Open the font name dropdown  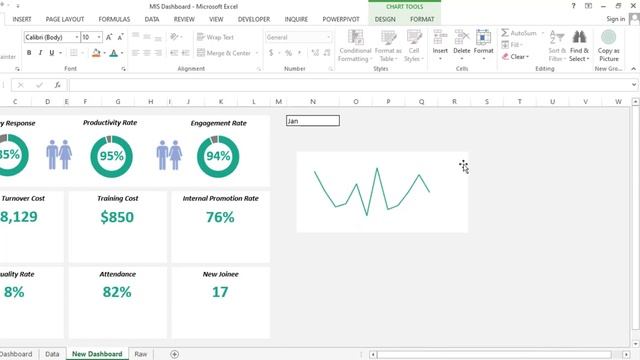coord(76,37)
